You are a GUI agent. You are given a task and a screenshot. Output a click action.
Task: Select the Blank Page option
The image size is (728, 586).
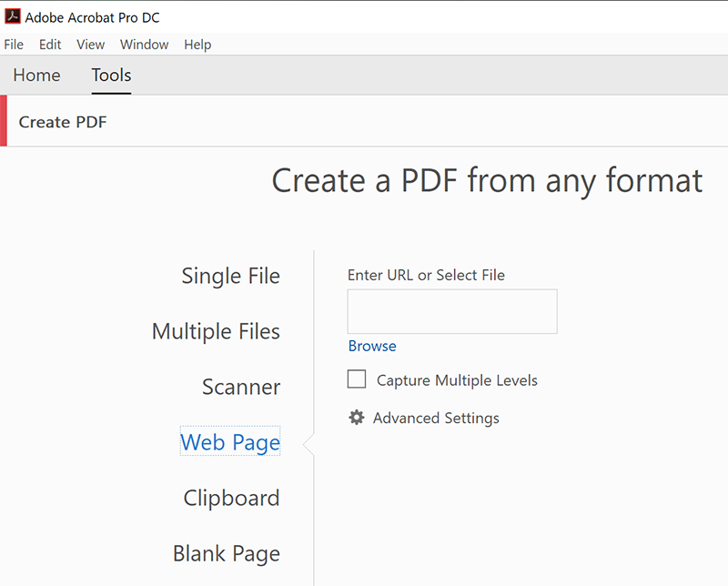[227, 553]
